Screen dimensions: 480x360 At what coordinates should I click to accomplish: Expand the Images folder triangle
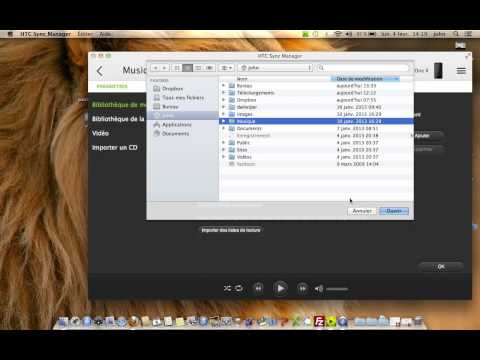224,114
